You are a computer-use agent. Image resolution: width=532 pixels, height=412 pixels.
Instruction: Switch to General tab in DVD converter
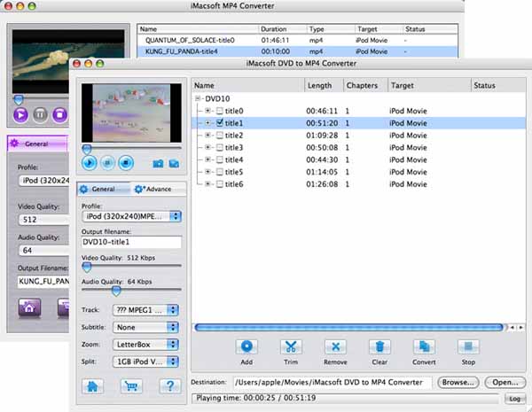coord(104,190)
